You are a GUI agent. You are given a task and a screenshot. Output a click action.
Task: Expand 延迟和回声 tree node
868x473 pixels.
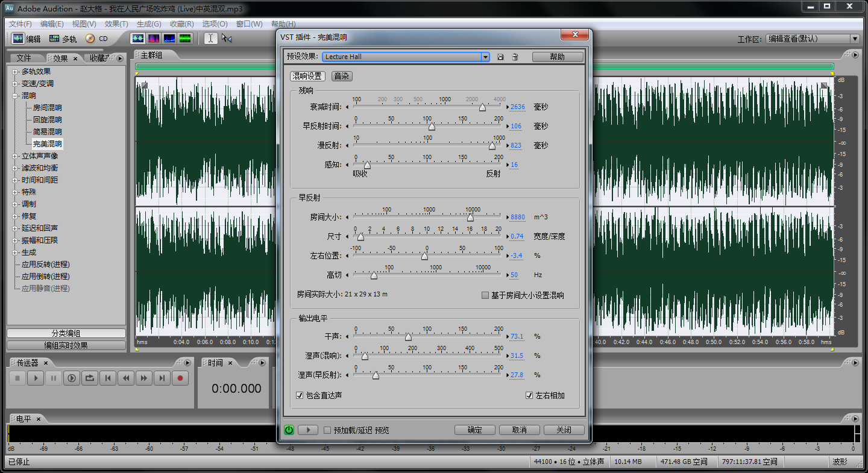(15, 228)
